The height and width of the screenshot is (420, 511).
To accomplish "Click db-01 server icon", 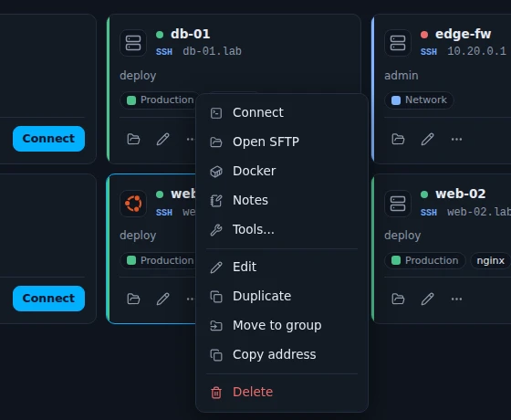I will (x=133, y=43).
